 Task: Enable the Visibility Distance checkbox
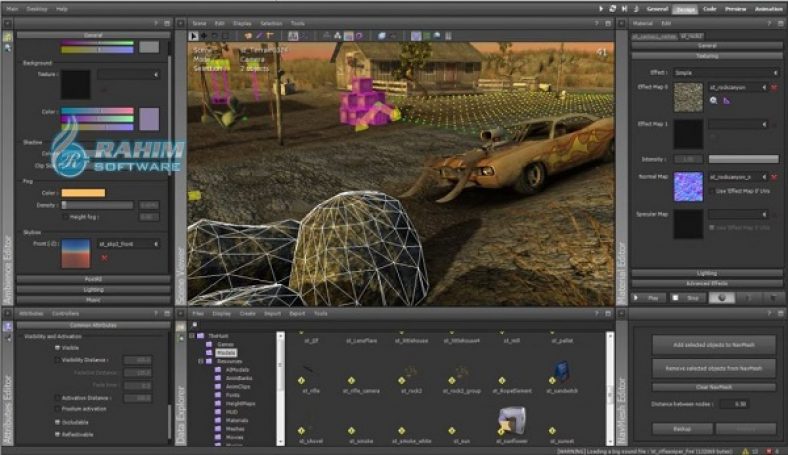click(x=58, y=360)
